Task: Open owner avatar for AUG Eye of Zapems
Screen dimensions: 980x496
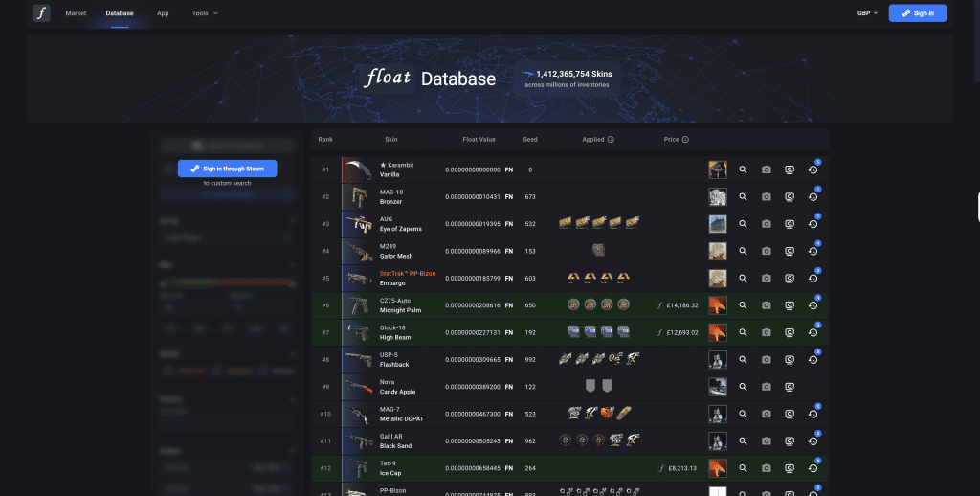Action: [x=718, y=224]
